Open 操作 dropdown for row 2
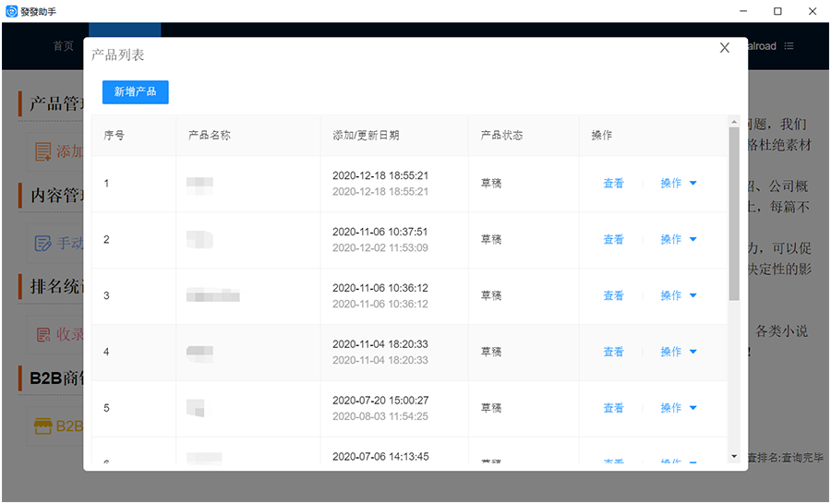 [679, 240]
